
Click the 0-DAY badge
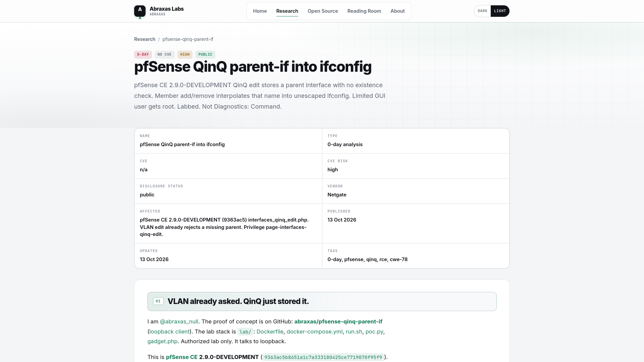143,55
